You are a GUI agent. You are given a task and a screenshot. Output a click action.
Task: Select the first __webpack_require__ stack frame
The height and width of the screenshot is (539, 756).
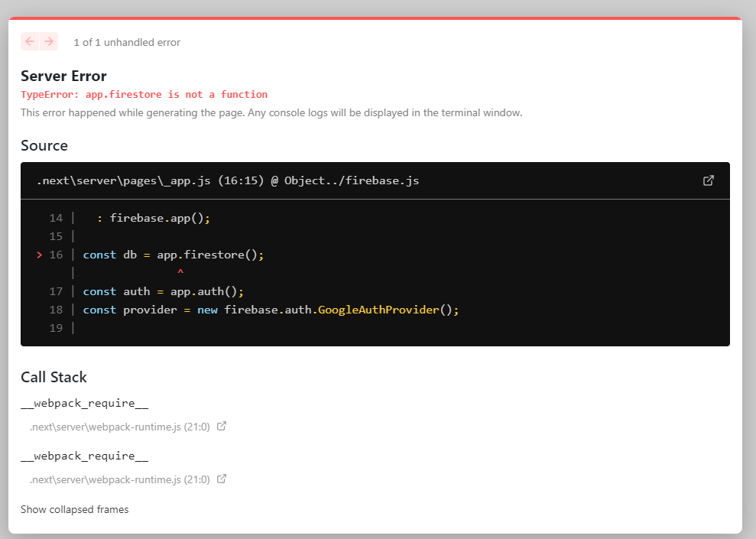[x=84, y=403]
